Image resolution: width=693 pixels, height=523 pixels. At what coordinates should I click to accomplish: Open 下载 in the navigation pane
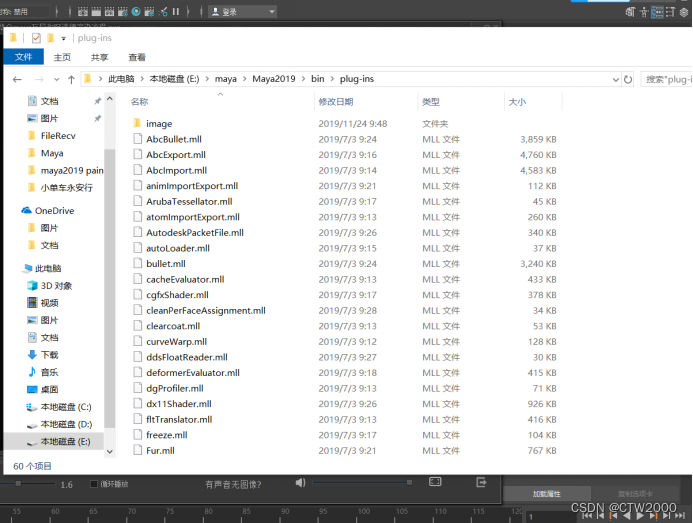point(50,355)
